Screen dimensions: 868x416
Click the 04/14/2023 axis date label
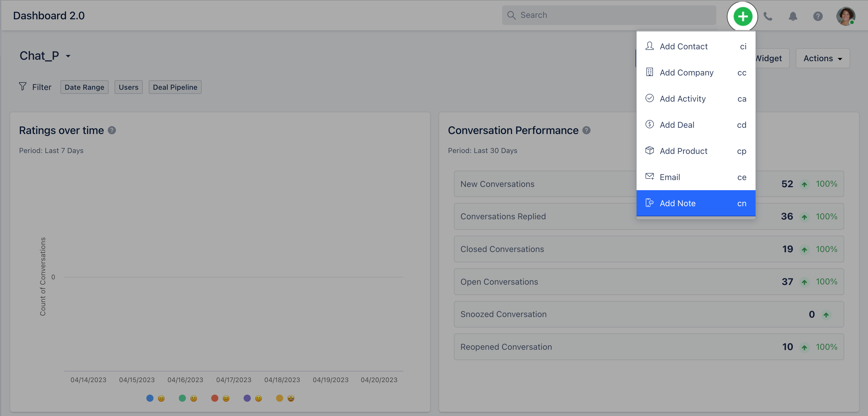88,380
